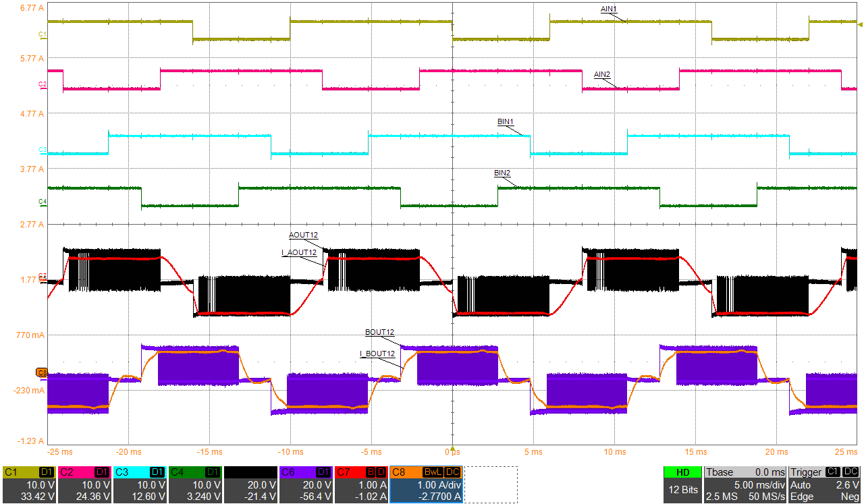Click the pink C2 channel marker
The width and height of the screenshot is (864, 504).
click(x=42, y=84)
